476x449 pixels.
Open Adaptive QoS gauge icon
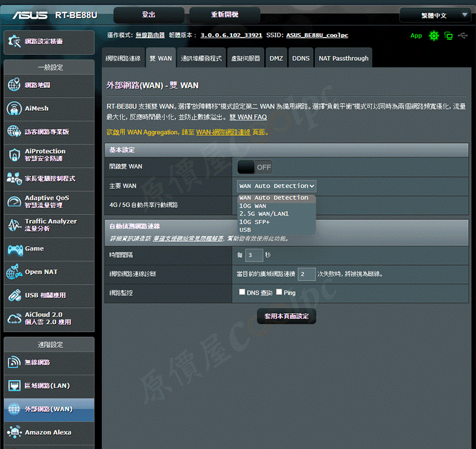(14, 202)
